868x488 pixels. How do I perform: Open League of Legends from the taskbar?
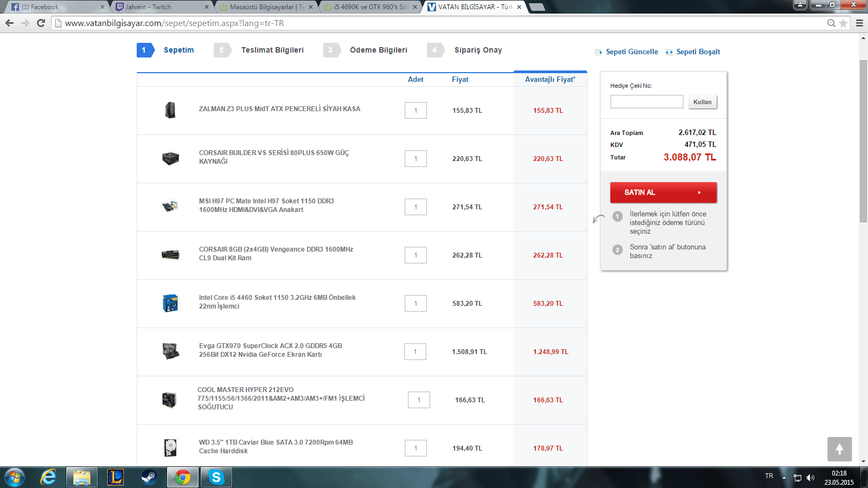pyautogui.click(x=116, y=478)
